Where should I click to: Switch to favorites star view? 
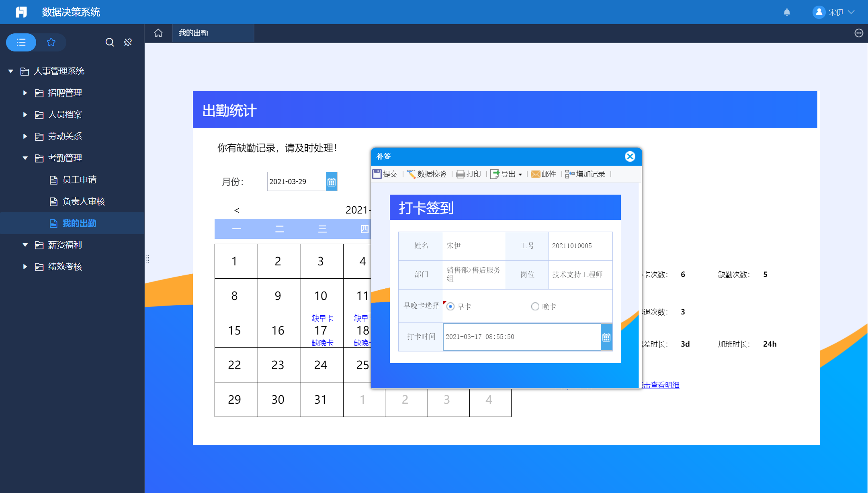51,42
